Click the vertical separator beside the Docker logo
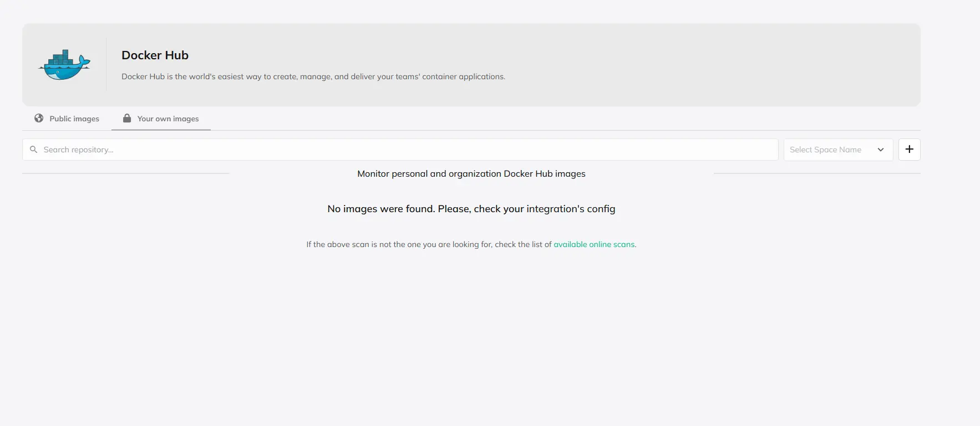Image resolution: width=980 pixels, height=426 pixels. point(106,64)
